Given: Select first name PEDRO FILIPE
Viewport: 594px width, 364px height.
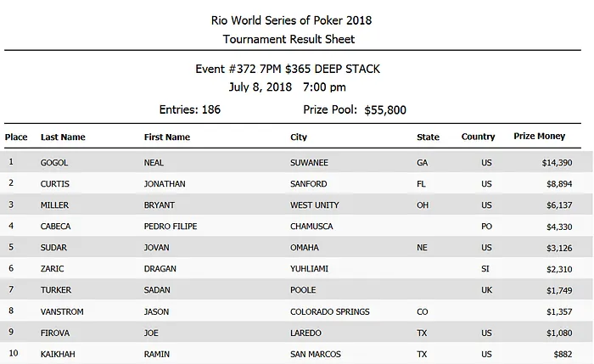Looking at the screenshot, I should [174, 227].
